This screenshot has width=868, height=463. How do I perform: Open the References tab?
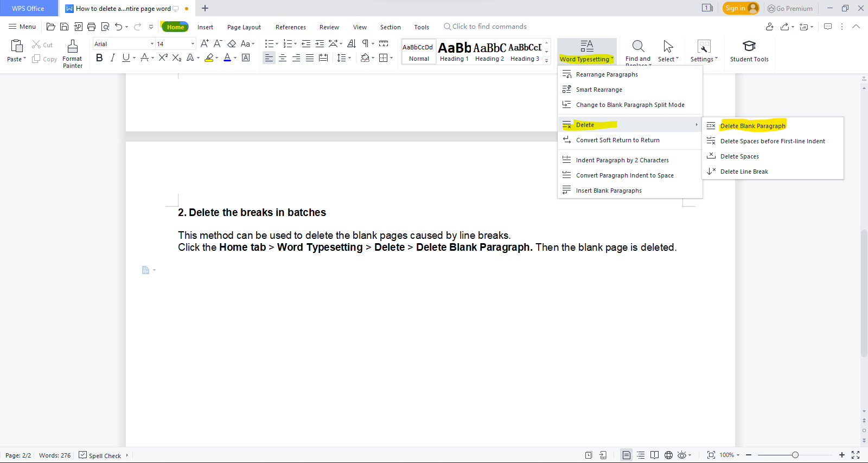(291, 27)
